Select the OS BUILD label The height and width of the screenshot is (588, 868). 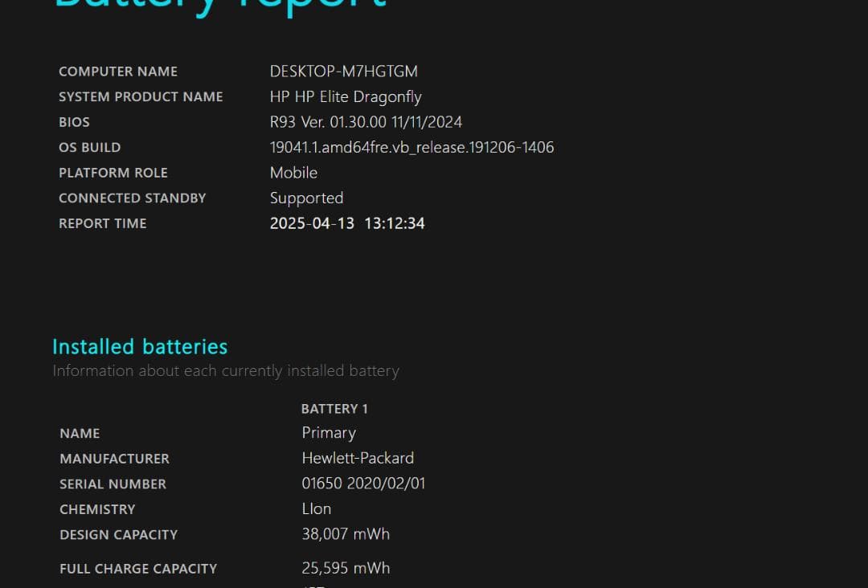click(x=89, y=147)
